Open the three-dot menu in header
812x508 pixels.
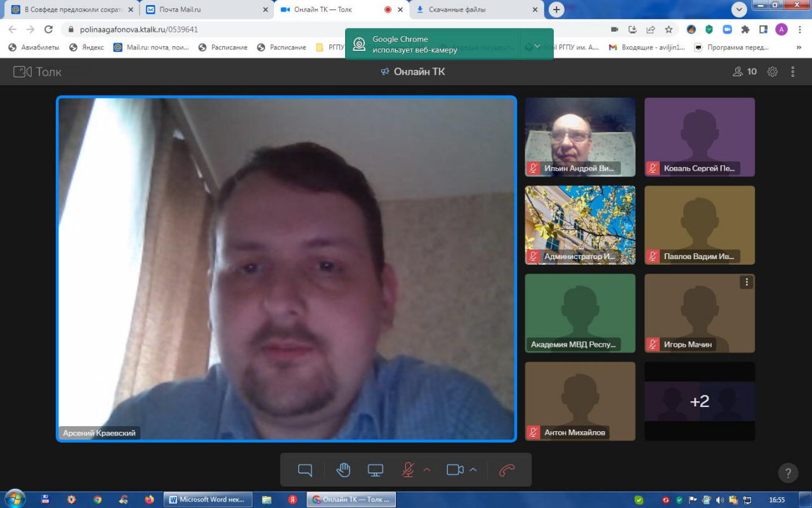tap(793, 72)
